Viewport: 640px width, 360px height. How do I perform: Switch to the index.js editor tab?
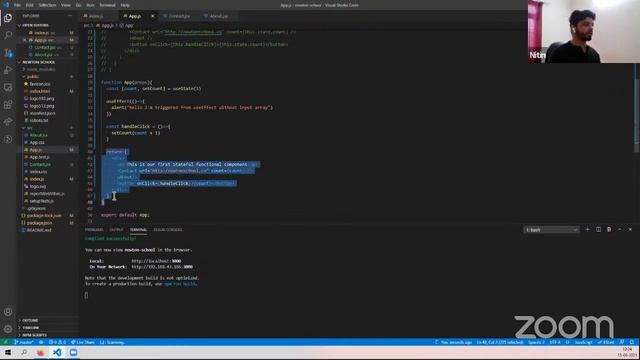pyautogui.click(x=96, y=16)
